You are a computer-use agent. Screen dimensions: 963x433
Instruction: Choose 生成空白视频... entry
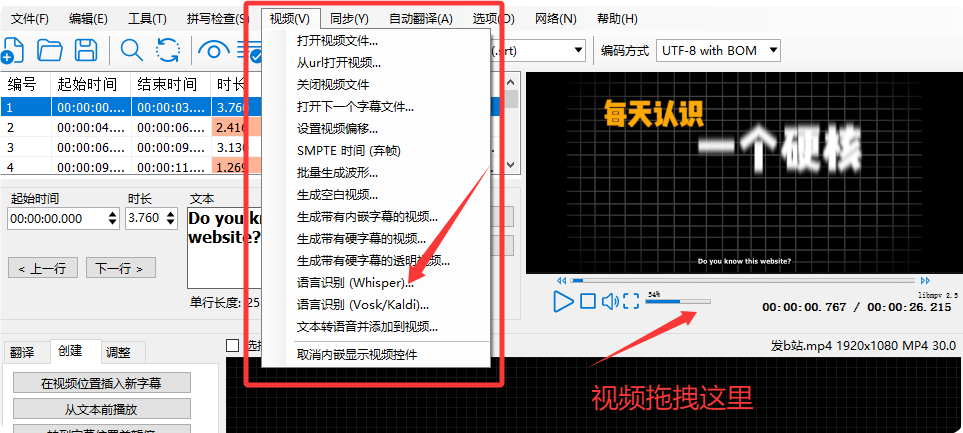[337, 195]
